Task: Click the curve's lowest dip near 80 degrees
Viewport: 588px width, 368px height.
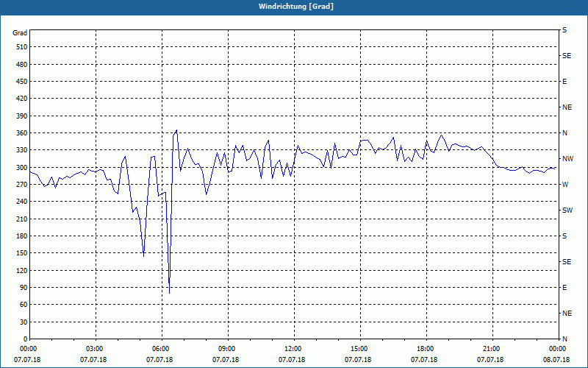Action: [170, 292]
